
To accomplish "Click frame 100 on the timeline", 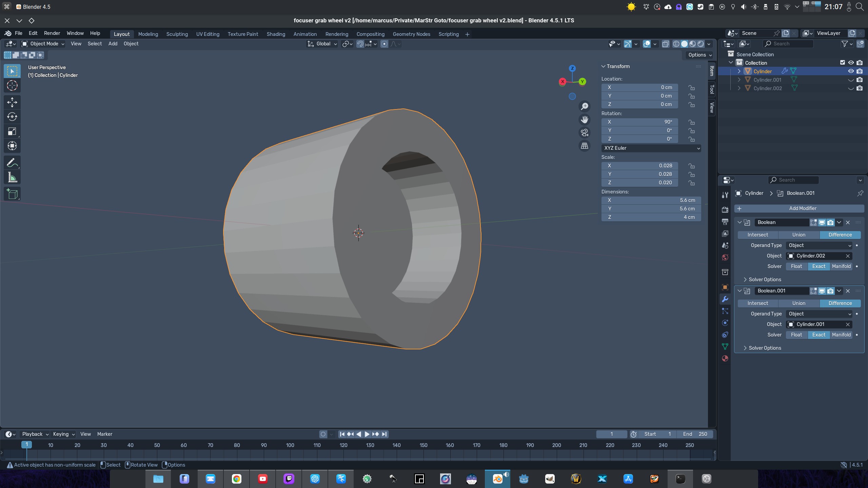I will [290, 445].
